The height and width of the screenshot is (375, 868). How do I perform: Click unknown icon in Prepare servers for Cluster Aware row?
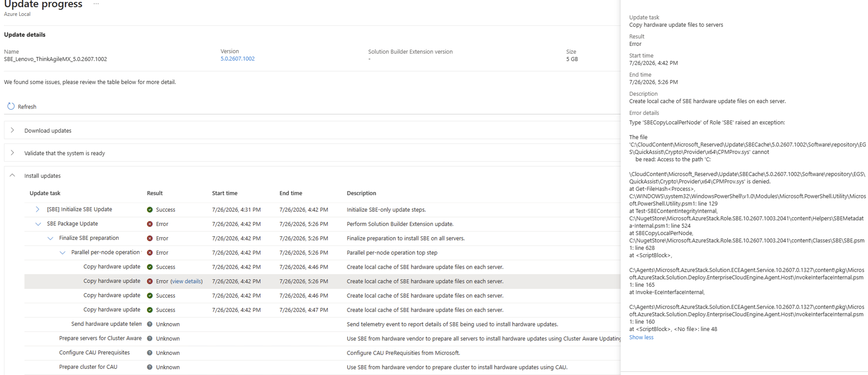[150, 338]
